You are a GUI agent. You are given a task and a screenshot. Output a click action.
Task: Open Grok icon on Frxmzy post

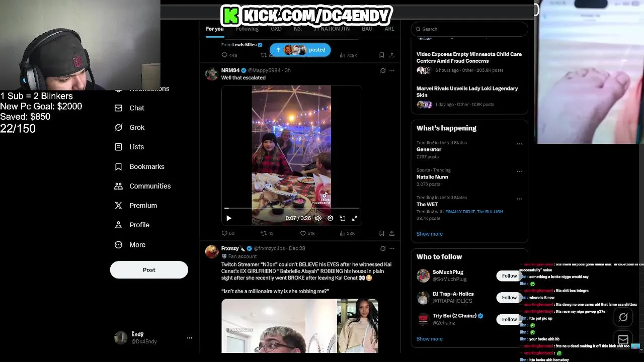coord(383,248)
